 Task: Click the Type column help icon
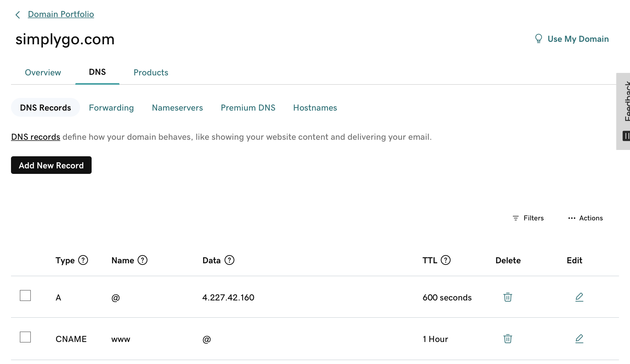[x=83, y=260]
